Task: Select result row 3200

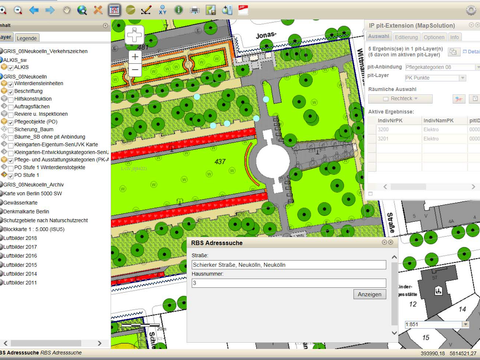Action: [x=423, y=129]
